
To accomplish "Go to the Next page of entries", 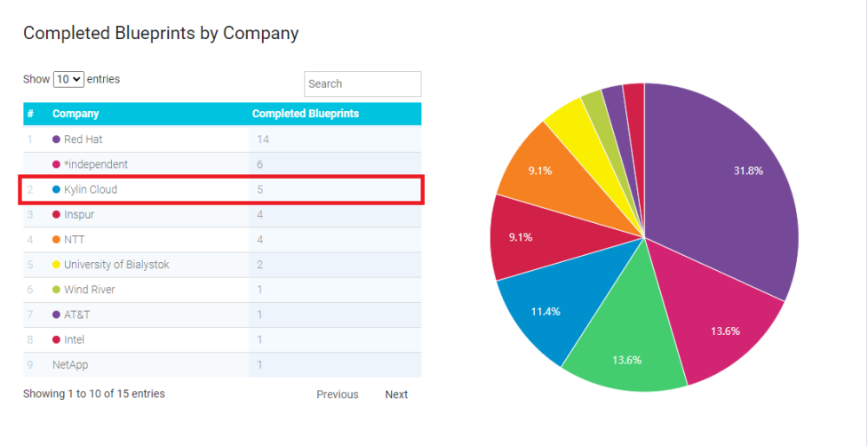I will (396, 394).
